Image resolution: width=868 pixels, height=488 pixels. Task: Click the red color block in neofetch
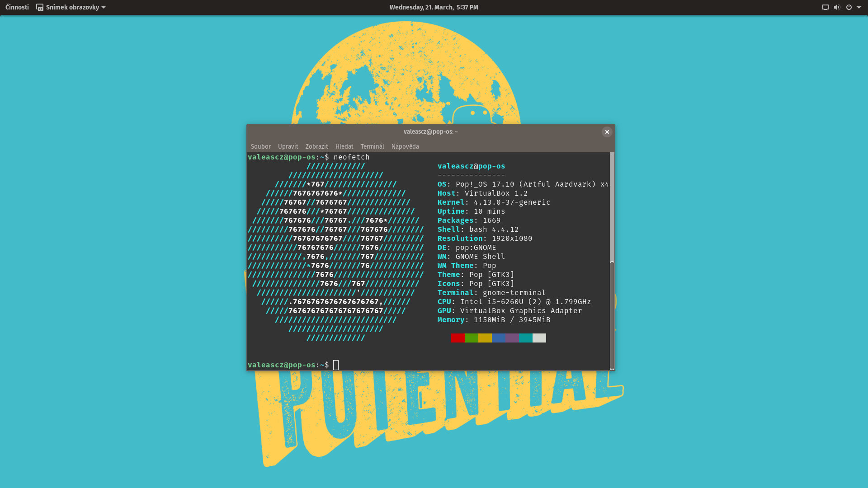458,338
